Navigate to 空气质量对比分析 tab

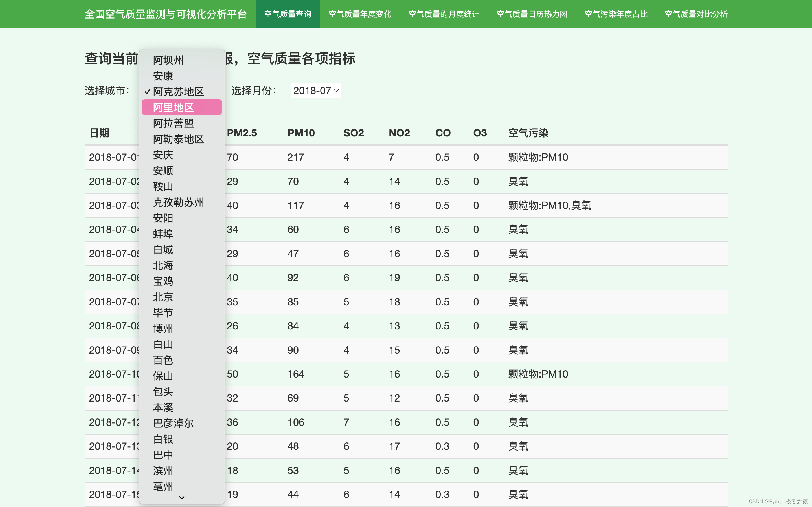tap(696, 14)
